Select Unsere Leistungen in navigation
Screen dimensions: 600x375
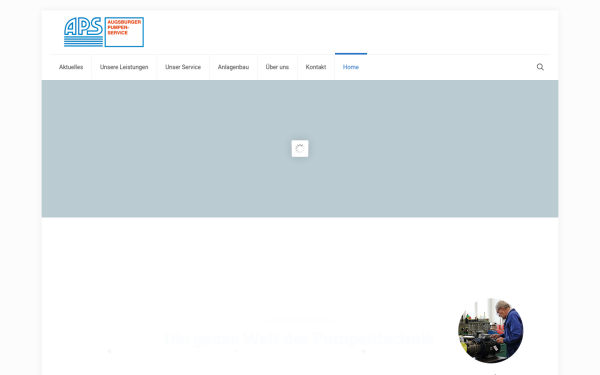click(124, 67)
